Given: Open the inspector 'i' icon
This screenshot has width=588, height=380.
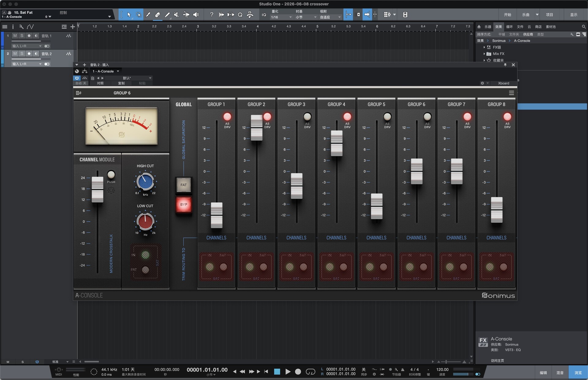Looking at the screenshot, I should [x=13, y=27].
